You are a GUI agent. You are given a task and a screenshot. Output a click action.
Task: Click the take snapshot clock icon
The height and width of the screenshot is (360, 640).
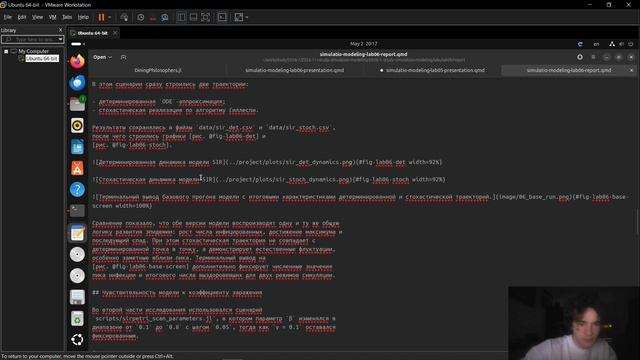click(141, 17)
